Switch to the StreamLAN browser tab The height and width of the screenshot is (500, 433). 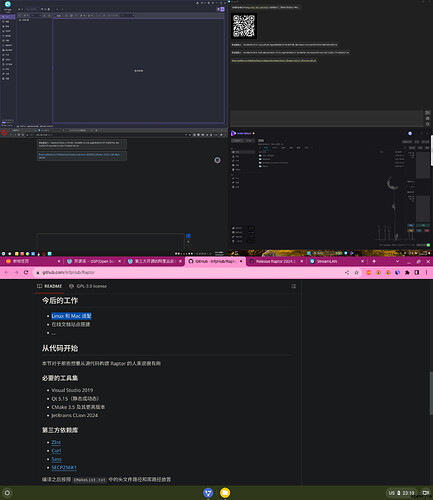336,261
